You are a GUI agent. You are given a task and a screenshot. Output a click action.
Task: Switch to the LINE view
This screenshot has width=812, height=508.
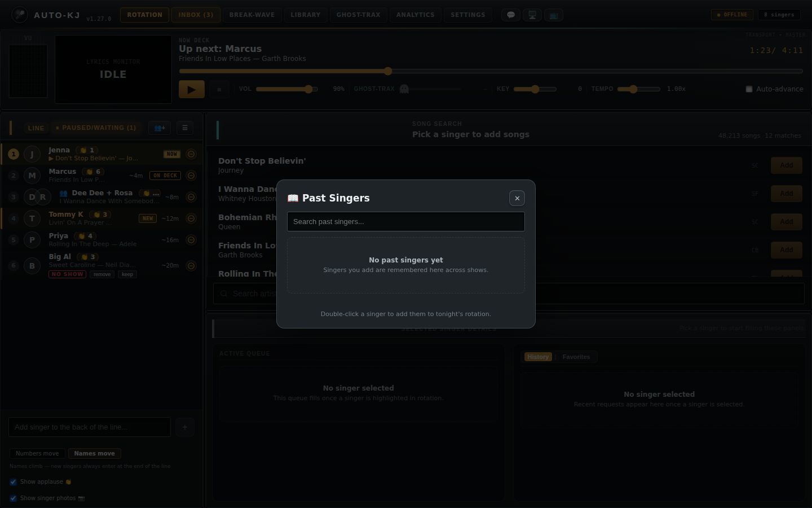click(36, 128)
